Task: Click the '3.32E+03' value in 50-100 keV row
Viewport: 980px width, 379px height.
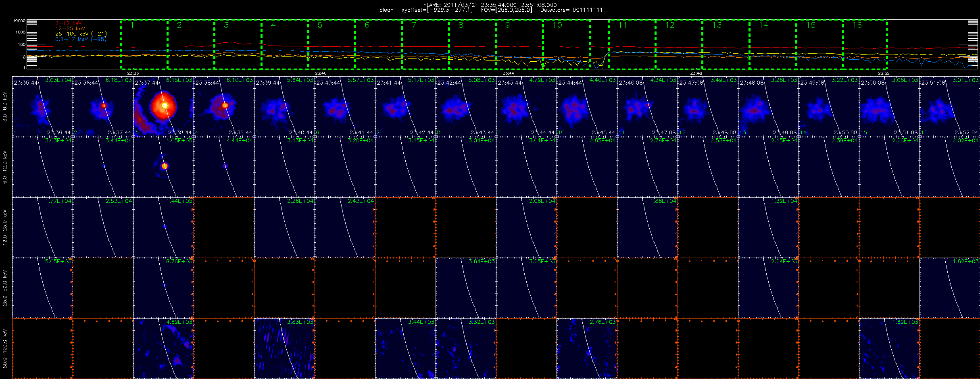Action: 482,322
